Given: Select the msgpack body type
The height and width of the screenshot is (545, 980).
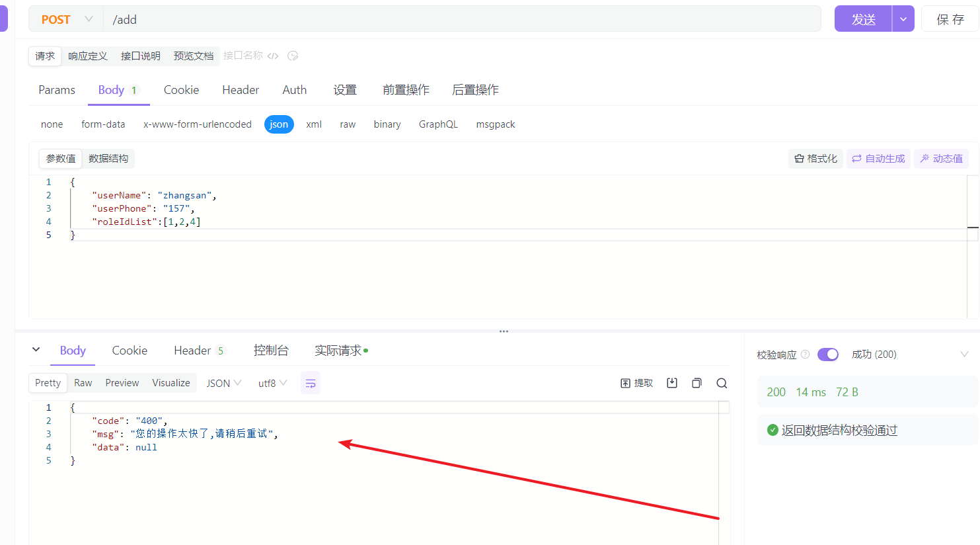Looking at the screenshot, I should point(496,124).
